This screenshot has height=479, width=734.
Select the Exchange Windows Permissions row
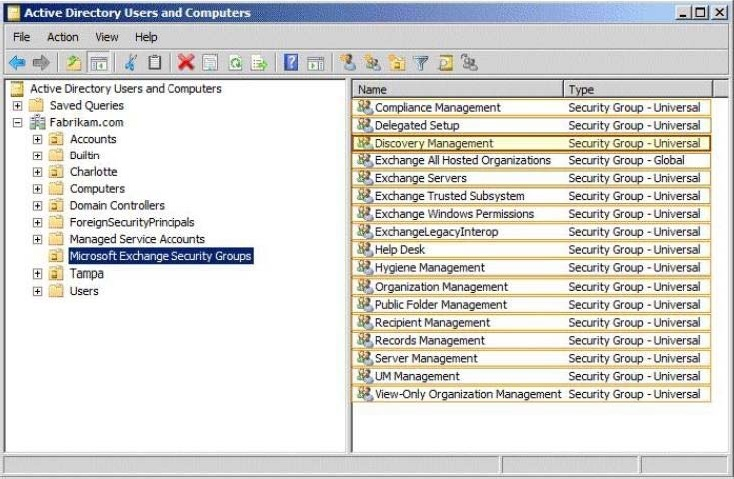coord(531,214)
